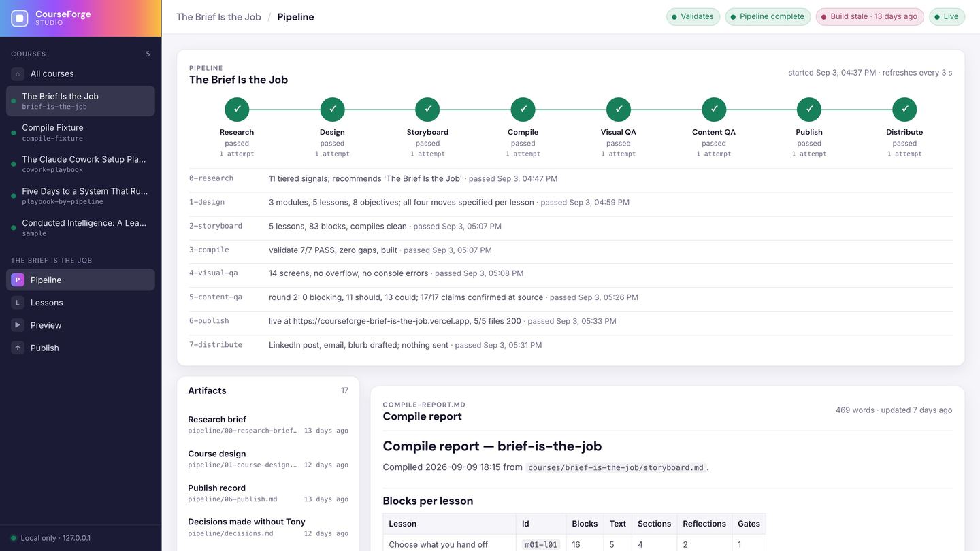
Task: Click the Lessons L icon in sidebar
Action: [x=18, y=302]
